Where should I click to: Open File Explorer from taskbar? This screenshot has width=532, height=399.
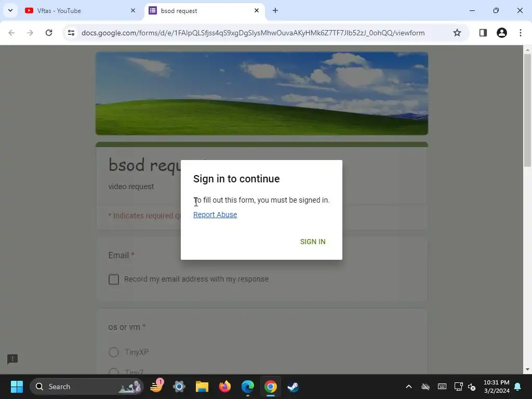202,387
